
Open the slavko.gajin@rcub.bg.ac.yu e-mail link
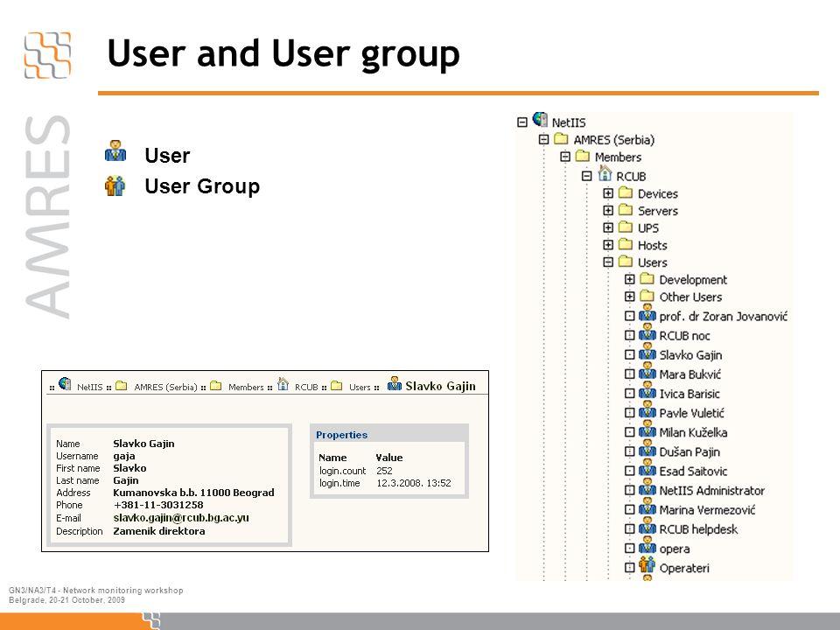[181, 518]
